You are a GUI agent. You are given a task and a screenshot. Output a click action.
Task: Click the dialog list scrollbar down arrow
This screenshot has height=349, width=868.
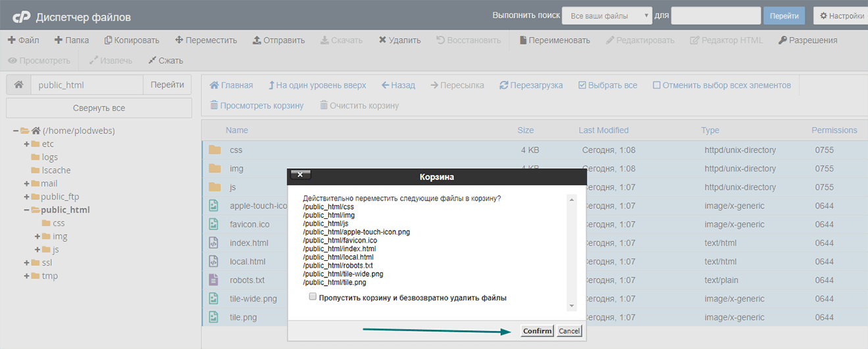(x=571, y=306)
